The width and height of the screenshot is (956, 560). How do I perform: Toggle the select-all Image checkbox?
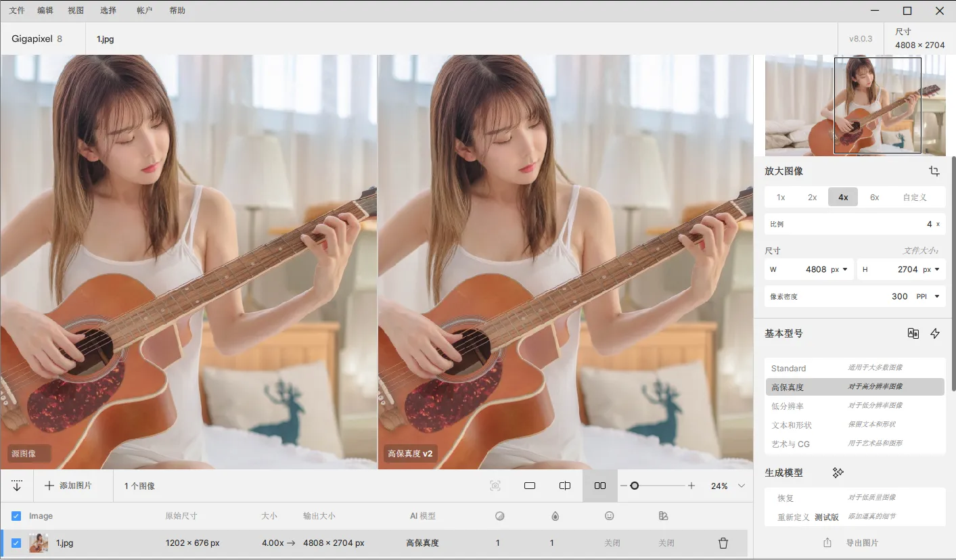tap(16, 516)
